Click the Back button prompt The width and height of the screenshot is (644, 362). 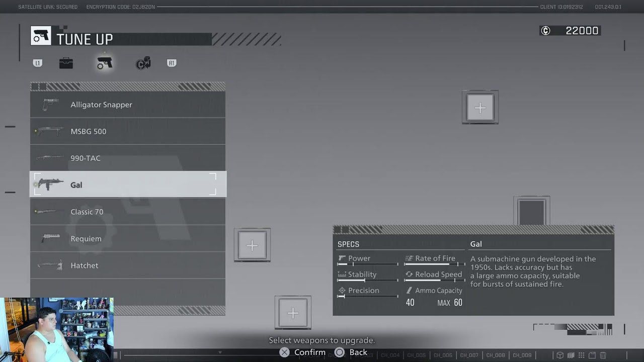coord(351,352)
